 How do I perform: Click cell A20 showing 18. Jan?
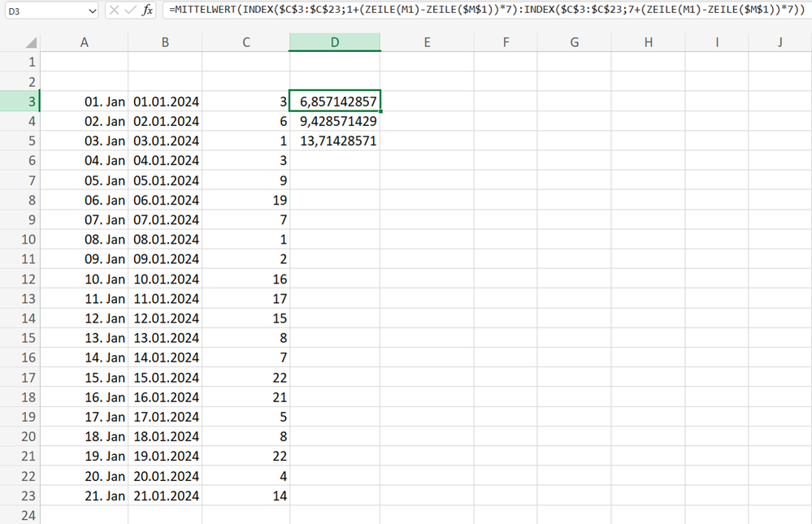(85, 436)
